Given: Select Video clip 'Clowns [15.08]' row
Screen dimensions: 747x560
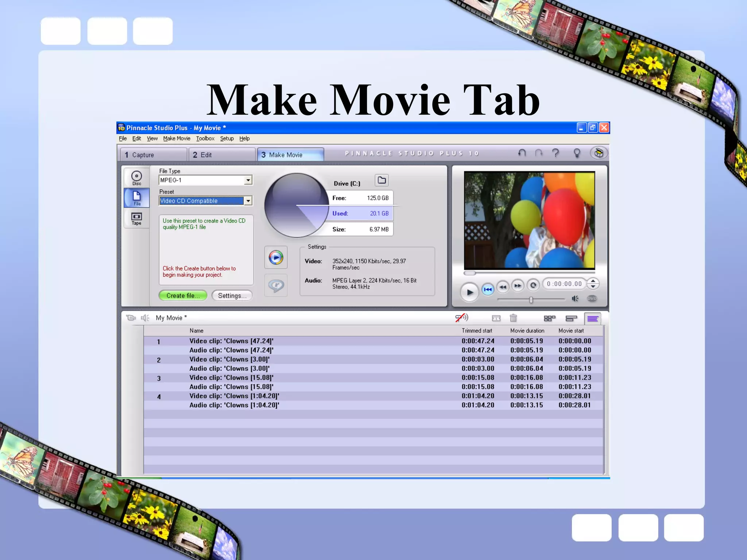Looking at the screenshot, I should point(373,378).
